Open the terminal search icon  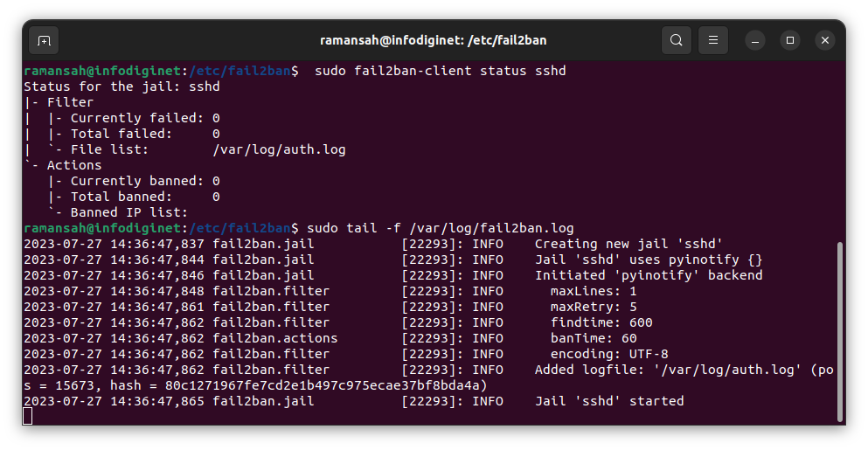(676, 40)
